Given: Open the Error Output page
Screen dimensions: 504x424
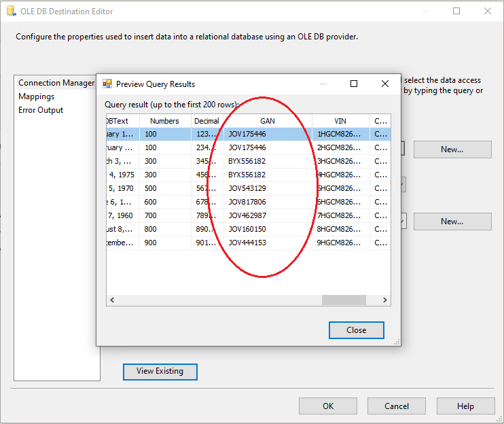Looking at the screenshot, I should click(41, 110).
